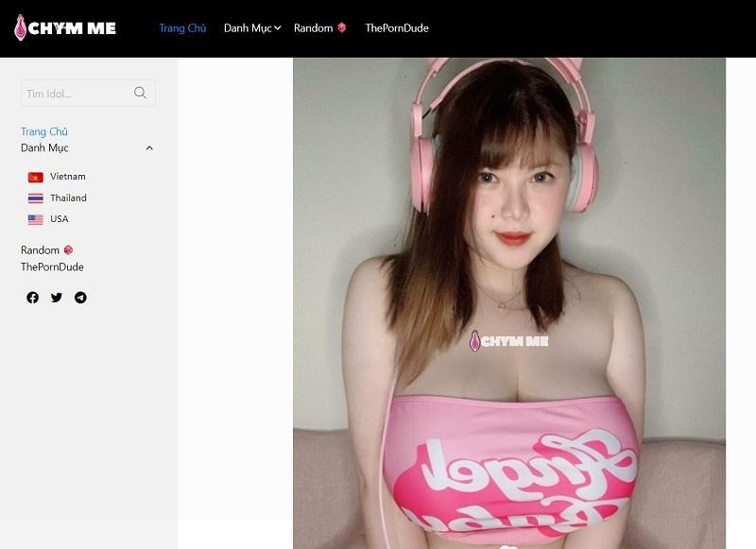Image resolution: width=756 pixels, height=549 pixels.
Task: Open ThePornDude in top navigation
Action: [397, 28]
